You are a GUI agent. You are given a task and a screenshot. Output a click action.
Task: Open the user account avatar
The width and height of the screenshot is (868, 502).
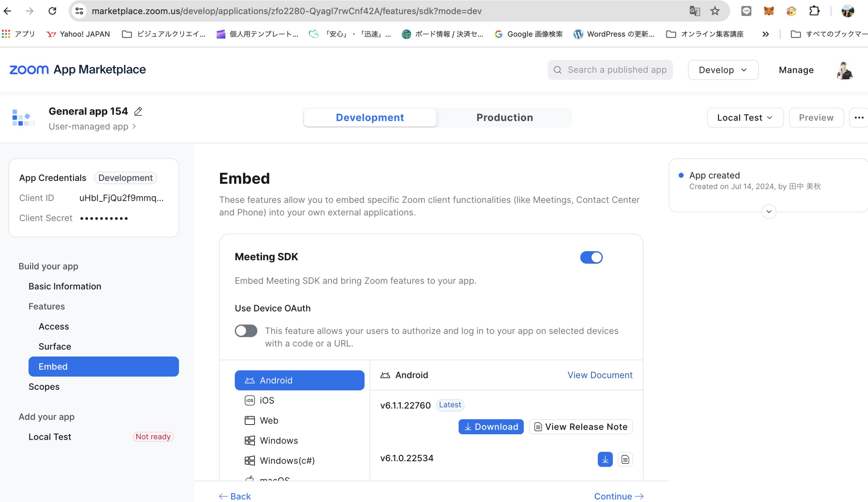[x=845, y=70]
